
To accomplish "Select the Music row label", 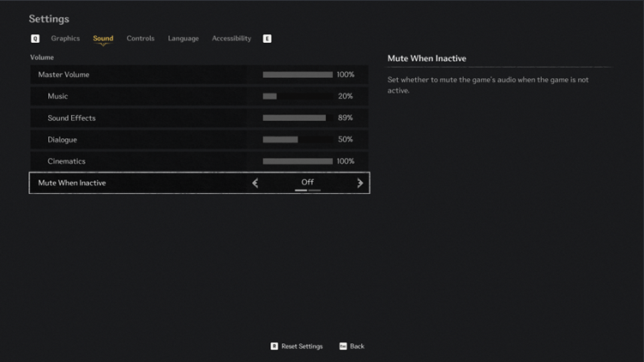I will point(57,96).
